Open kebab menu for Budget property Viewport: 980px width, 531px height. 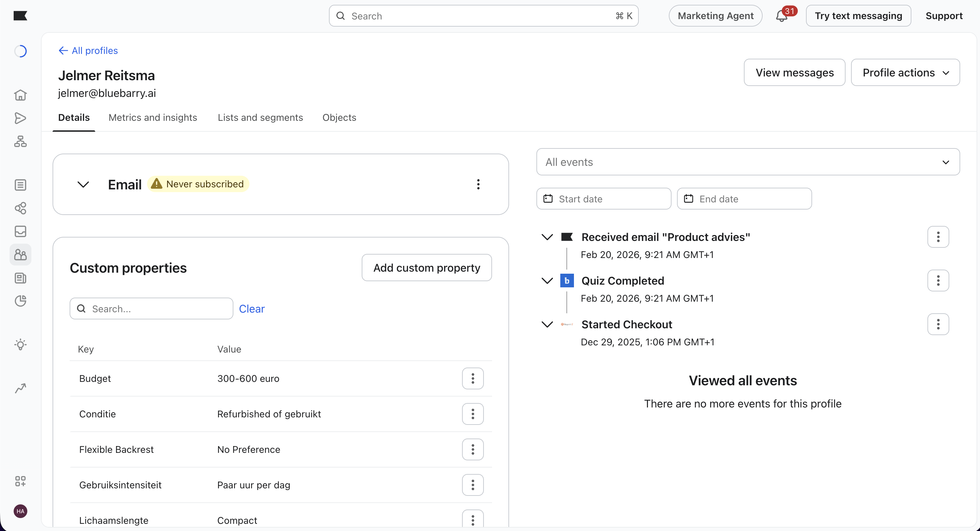click(x=473, y=378)
